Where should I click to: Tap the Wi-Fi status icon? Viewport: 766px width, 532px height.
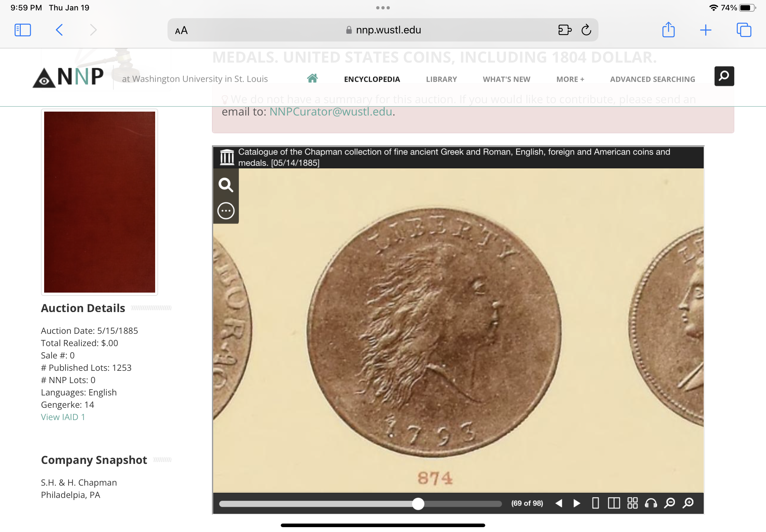point(713,8)
